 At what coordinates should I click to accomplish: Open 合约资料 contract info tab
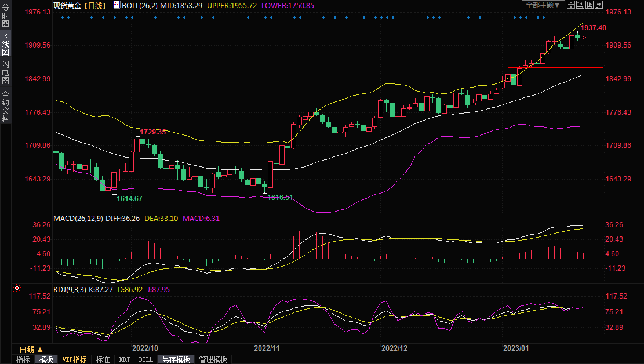[x=5, y=106]
